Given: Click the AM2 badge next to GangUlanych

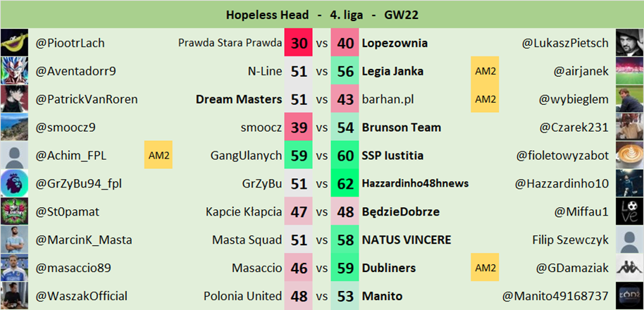Looking at the screenshot, I should click(x=159, y=156).
